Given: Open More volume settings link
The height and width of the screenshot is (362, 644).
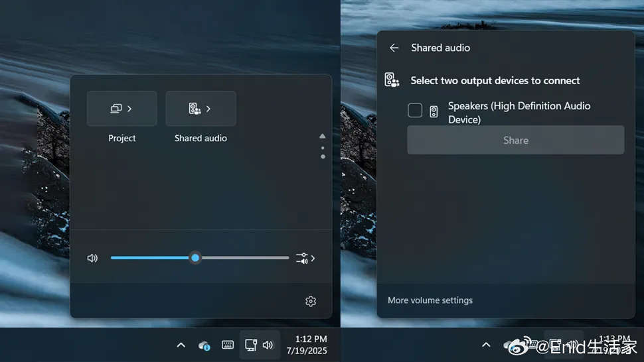Looking at the screenshot, I should [430, 300].
